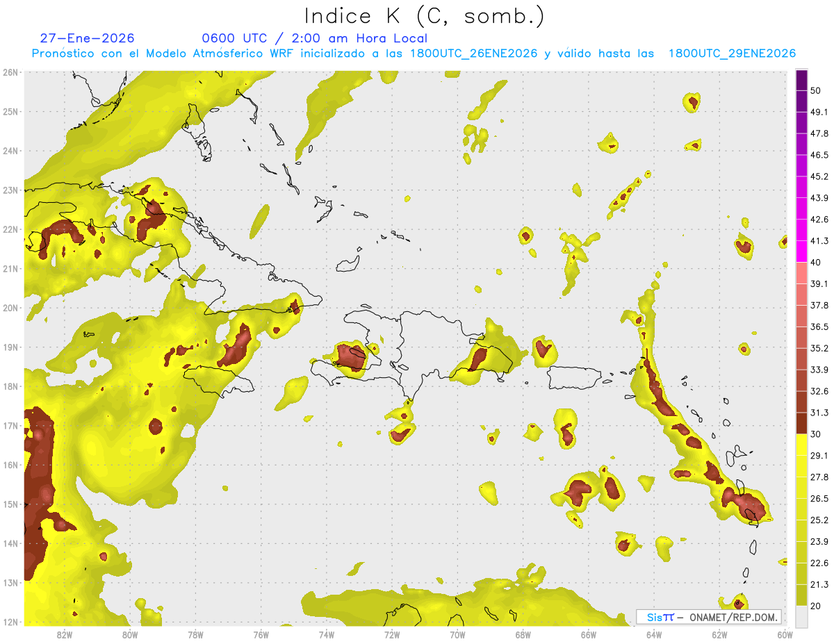Click the 68W longitude label
This screenshot has width=834, height=644.
(x=523, y=634)
